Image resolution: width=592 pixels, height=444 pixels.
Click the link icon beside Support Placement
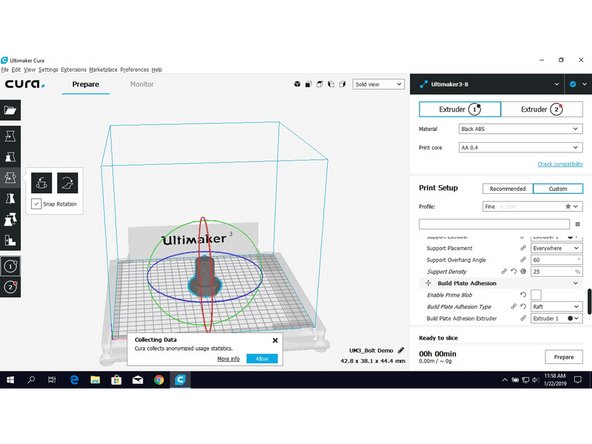pos(523,248)
